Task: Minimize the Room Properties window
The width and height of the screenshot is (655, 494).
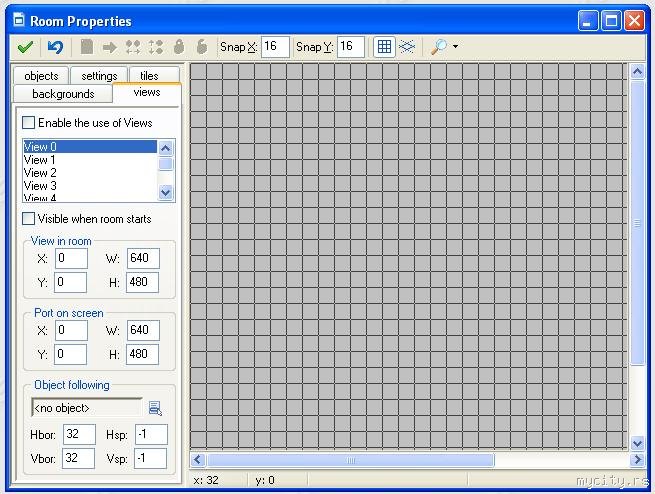Action: (x=588, y=20)
